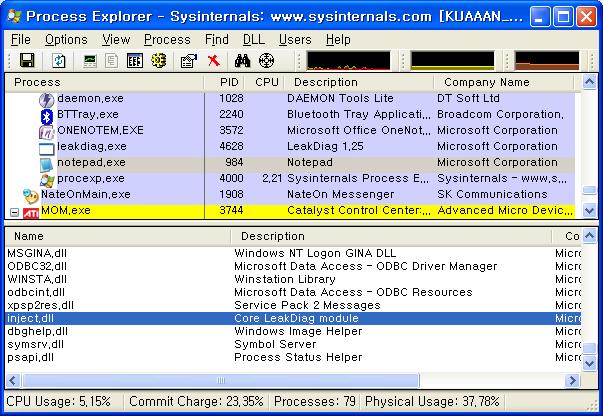Select the leakdiag.exe process row
This screenshot has width=603, height=416.
[290, 146]
